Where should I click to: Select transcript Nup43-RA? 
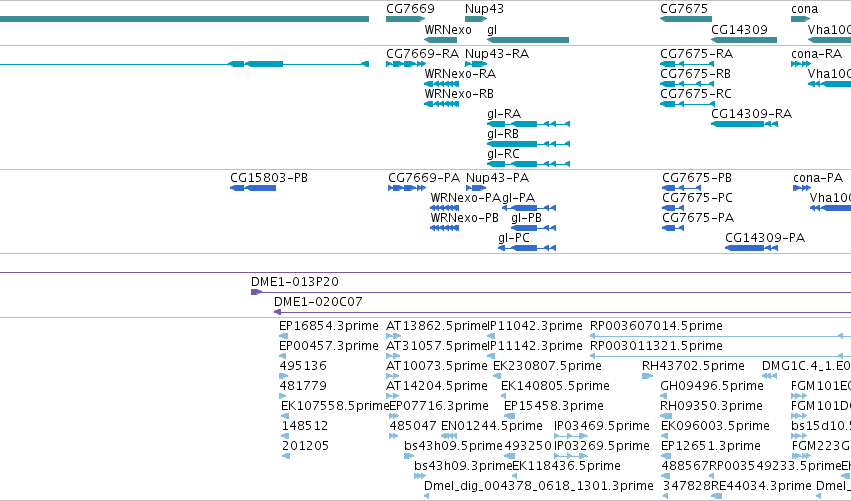[497, 54]
